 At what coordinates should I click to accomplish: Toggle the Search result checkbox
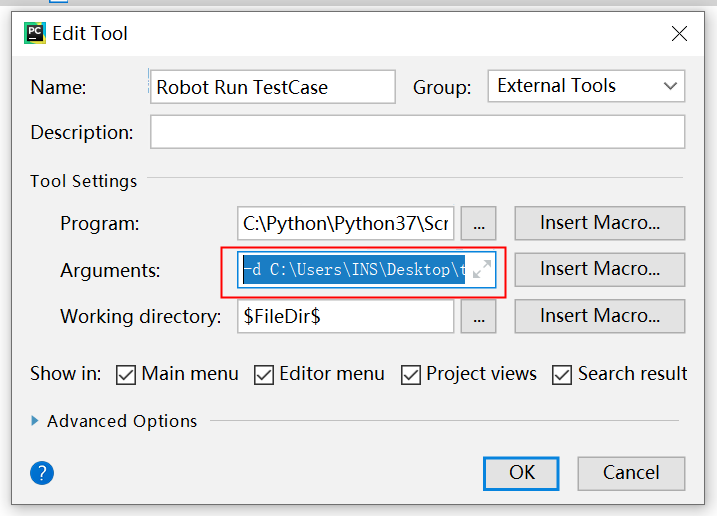point(562,375)
